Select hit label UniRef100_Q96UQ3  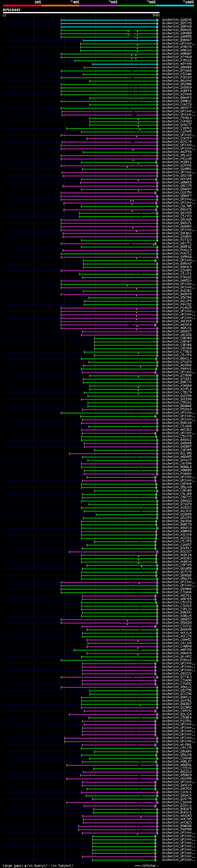177,501
